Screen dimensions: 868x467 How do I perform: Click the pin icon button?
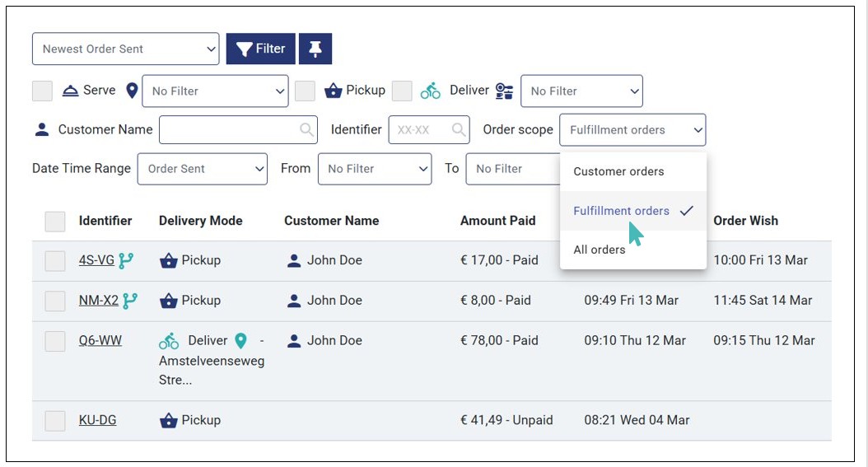point(315,49)
